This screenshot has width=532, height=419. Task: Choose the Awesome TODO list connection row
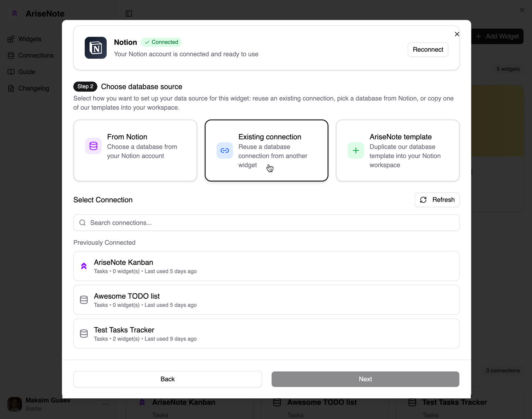point(266,300)
